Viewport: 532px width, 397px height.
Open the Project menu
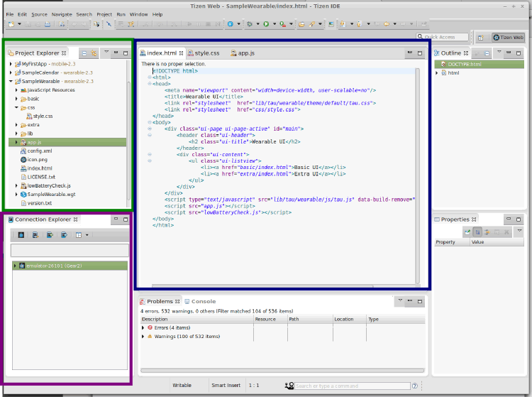104,14
